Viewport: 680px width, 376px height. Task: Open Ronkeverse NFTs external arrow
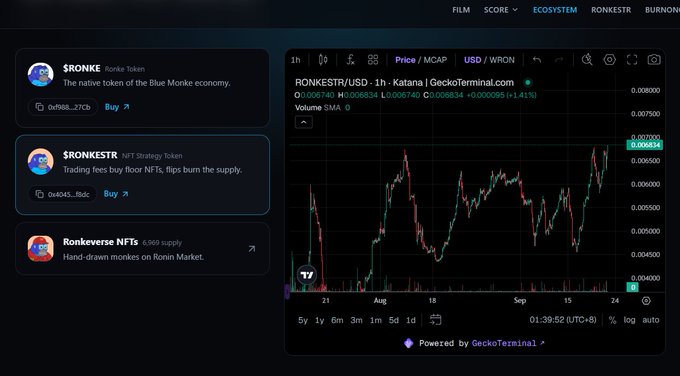(x=252, y=248)
